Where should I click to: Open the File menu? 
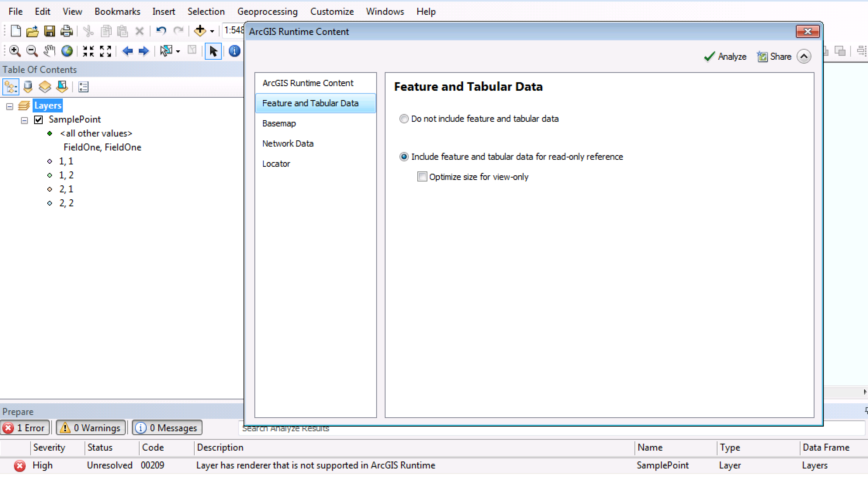click(x=16, y=12)
